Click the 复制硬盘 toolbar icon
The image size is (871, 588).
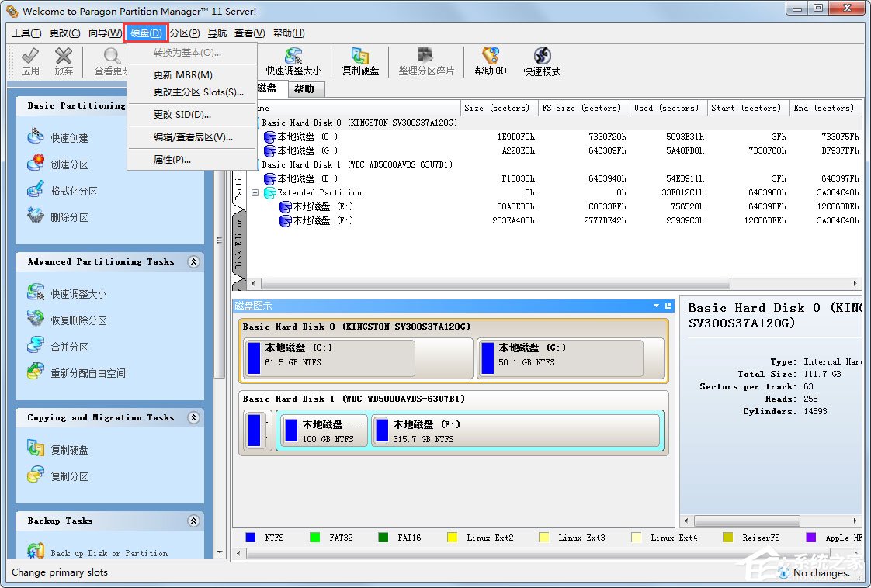tap(360, 56)
